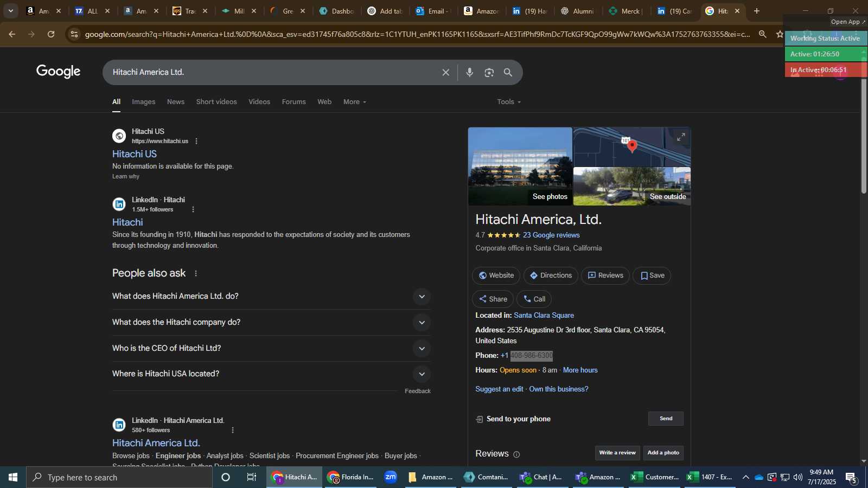This screenshot has height=488, width=868.
Task: Switch to the Alumni browser tab
Action: coord(577,11)
